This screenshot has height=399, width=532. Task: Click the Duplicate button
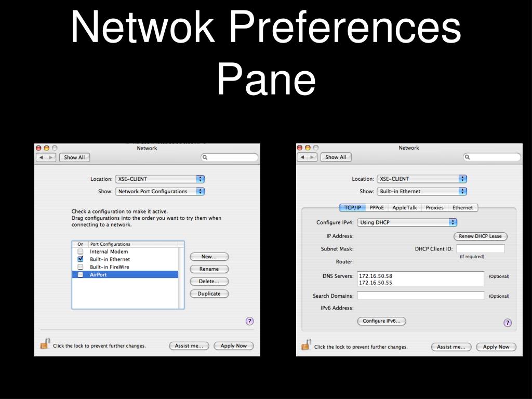209,294
